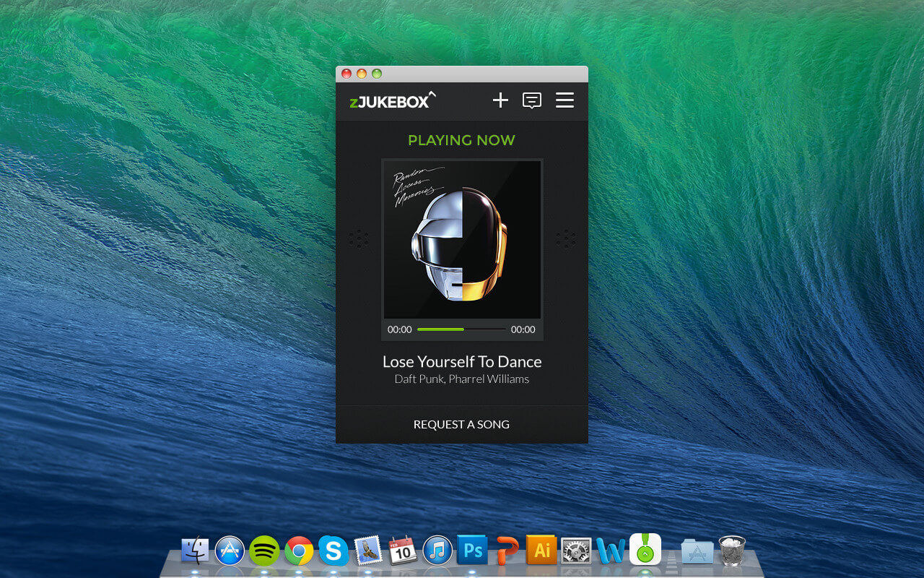This screenshot has width=924, height=578.
Task: Open the hamburger menu in zJukebox
Action: coord(565,100)
